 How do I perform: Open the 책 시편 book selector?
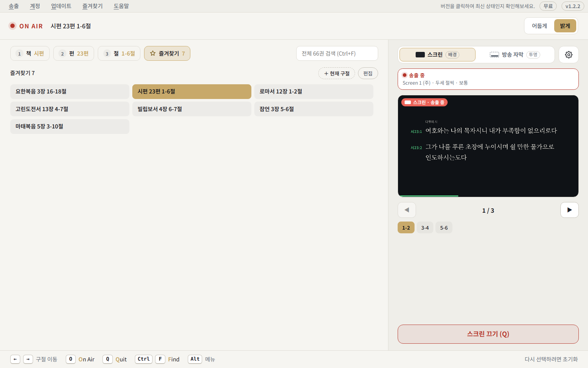coord(30,53)
